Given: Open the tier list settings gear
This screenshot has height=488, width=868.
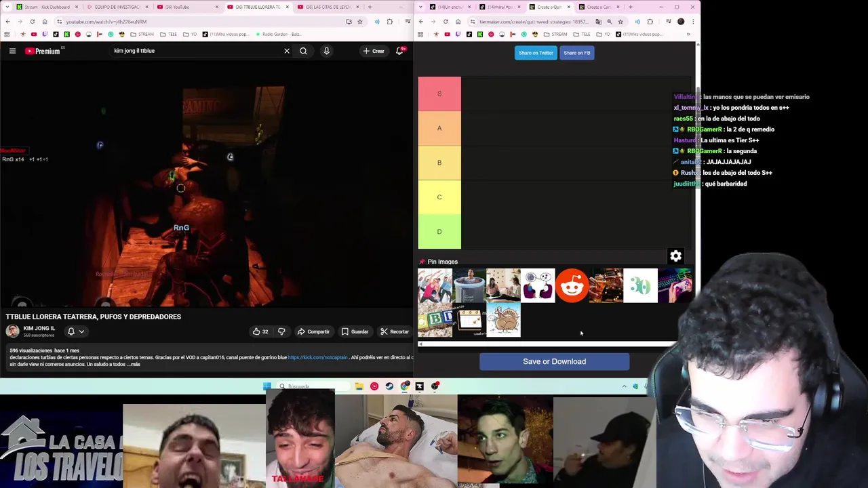Looking at the screenshot, I should click(675, 256).
